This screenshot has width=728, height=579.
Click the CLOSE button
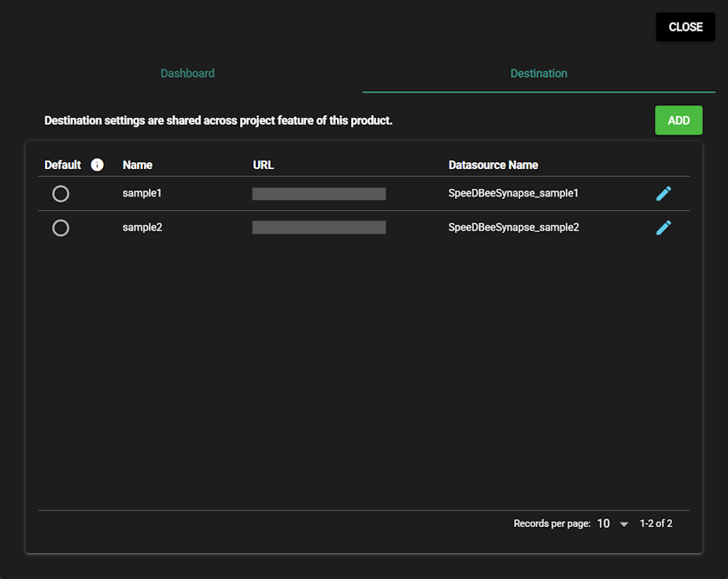(x=685, y=27)
